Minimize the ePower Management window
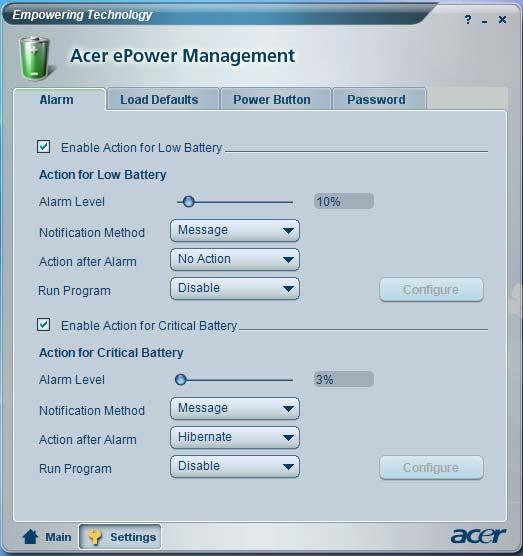Viewport: 523px width, 556px height. tap(485, 22)
